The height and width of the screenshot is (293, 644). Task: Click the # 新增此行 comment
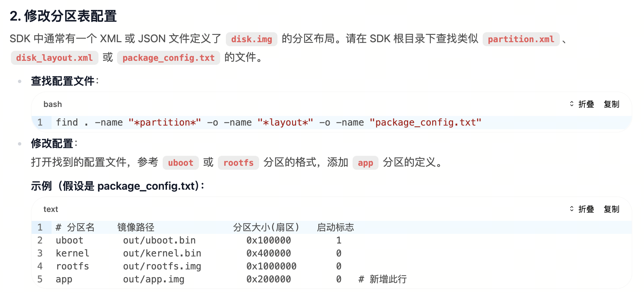tap(383, 279)
